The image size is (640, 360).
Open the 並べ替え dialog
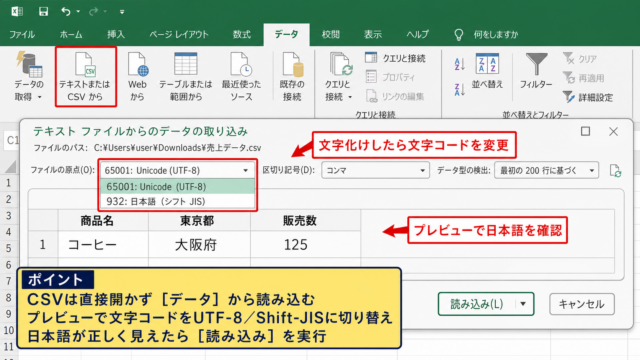coord(487,71)
